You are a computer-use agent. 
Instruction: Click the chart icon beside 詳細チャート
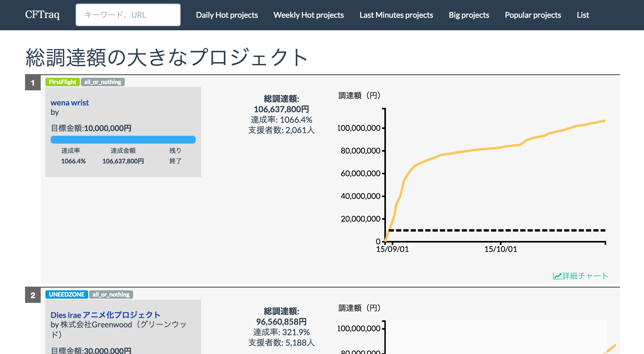point(557,276)
